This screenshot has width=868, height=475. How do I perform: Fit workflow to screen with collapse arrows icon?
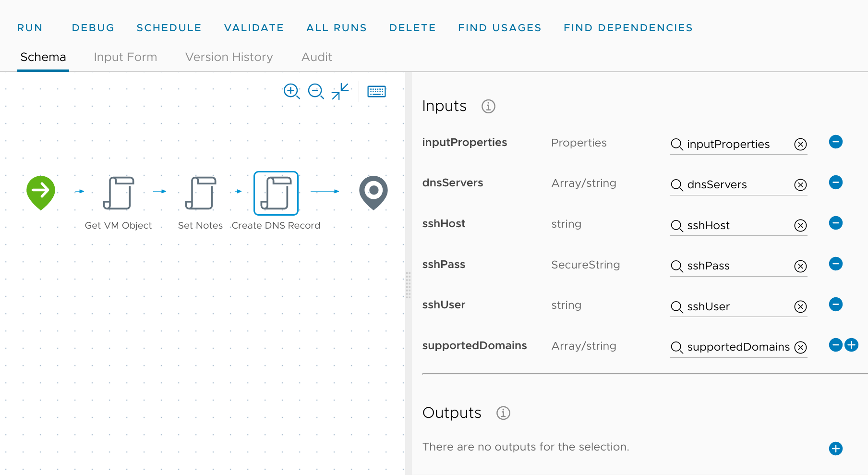340,91
